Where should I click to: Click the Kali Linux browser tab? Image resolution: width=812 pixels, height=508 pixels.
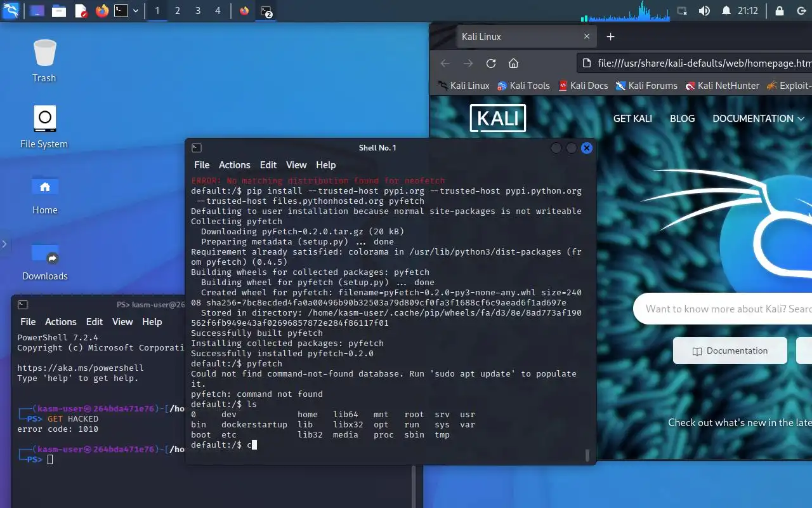click(527, 37)
